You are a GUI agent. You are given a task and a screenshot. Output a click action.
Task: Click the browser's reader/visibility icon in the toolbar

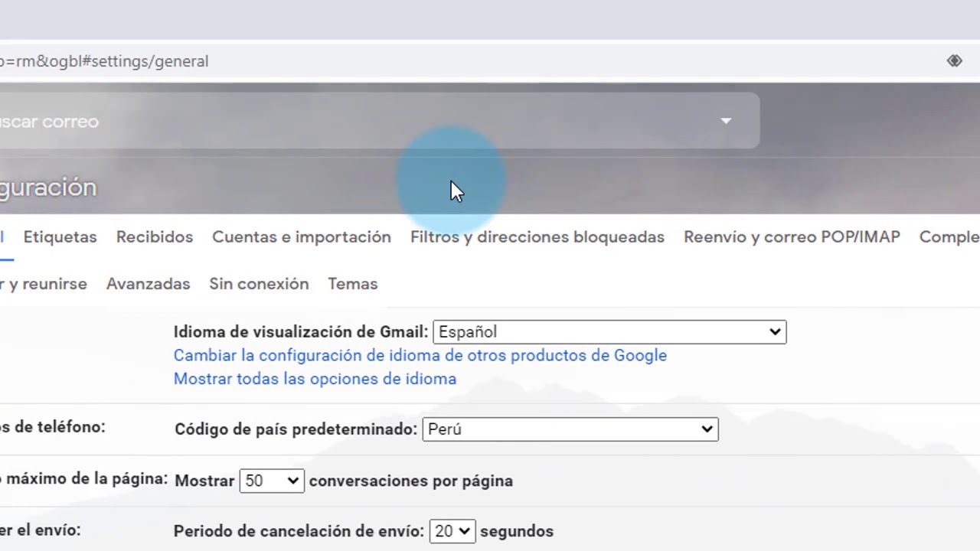coord(954,60)
